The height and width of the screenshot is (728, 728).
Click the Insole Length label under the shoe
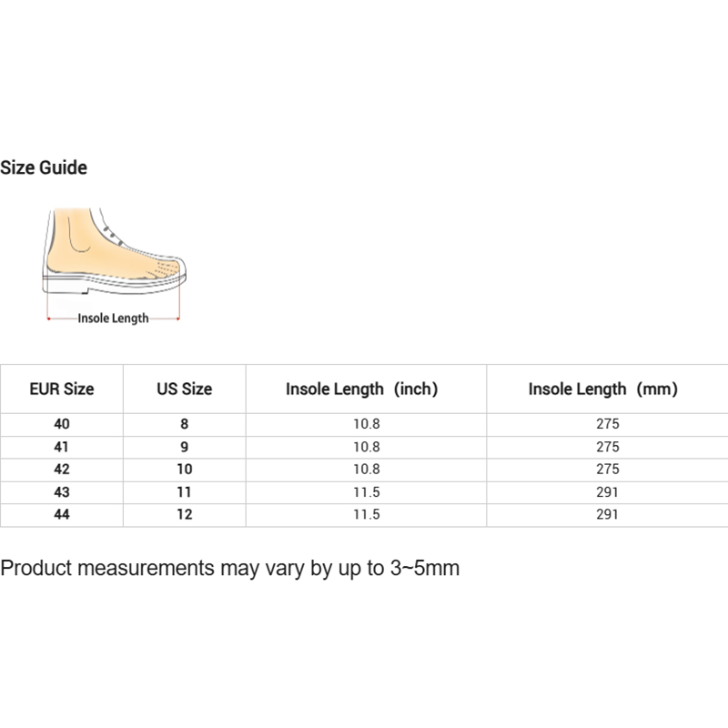113,318
